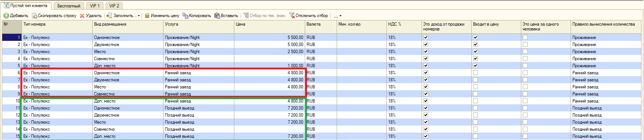The height and width of the screenshot is (140, 644).
Task: Click the green plus Добавить icon
Action: (x=6, y=16)
